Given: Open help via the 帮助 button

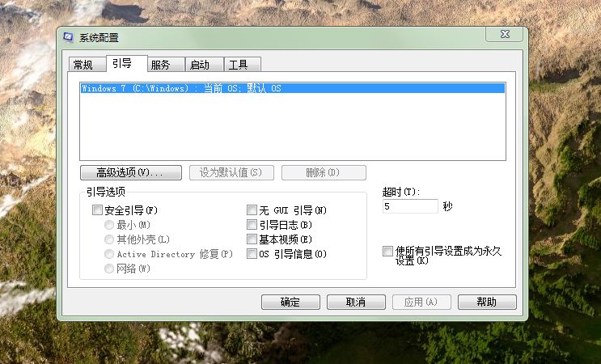Looking at the screenshot, I should [487, 303].
